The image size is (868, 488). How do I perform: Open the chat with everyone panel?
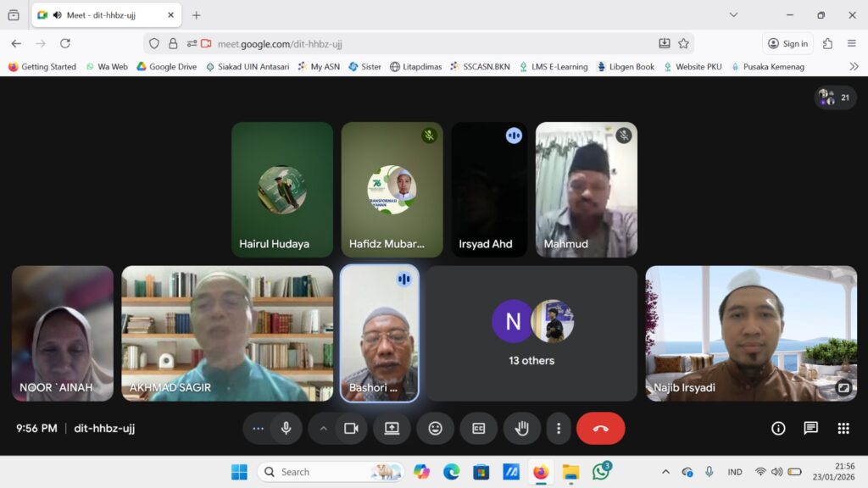pyautogui.click(x=811, y=428)
